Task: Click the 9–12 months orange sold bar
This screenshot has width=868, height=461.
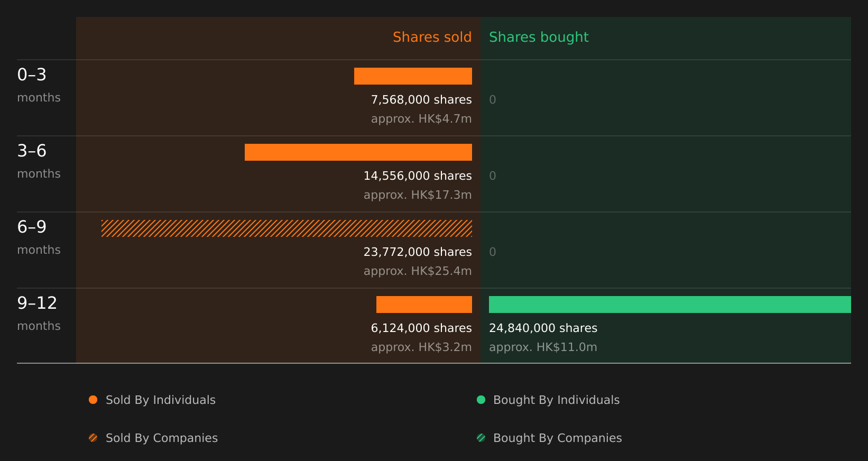Action: (424, 305)
